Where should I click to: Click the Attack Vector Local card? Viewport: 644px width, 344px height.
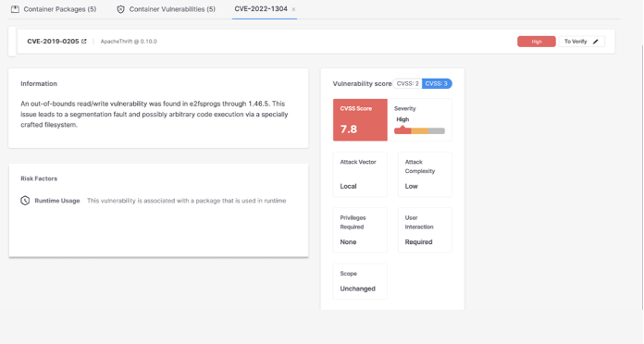coord(360,174)
